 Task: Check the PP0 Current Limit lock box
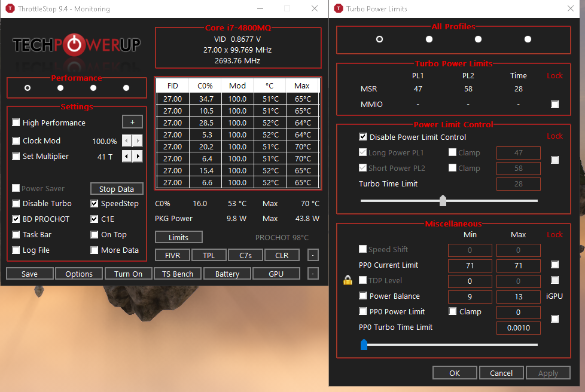(554, 265)
